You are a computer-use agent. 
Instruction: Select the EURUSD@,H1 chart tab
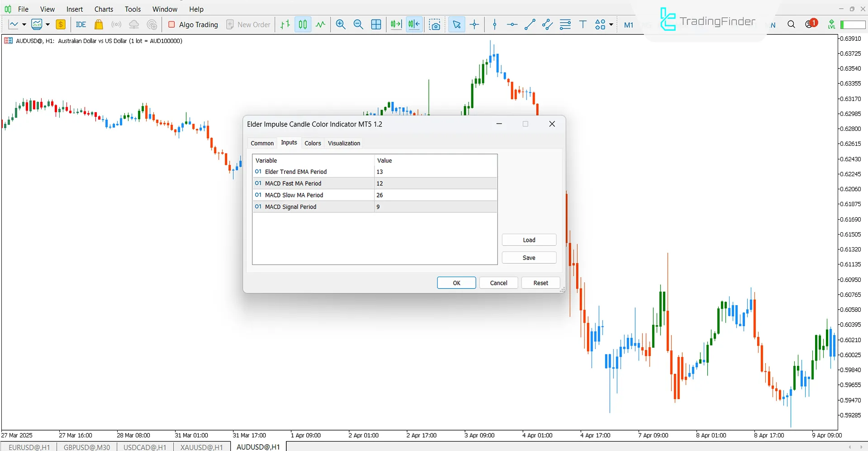click(28, 447)
